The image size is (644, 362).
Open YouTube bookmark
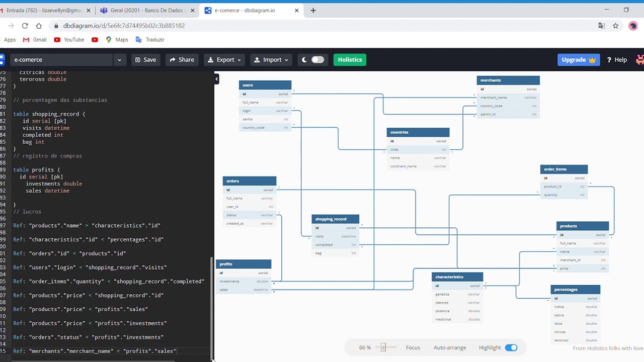69,40
